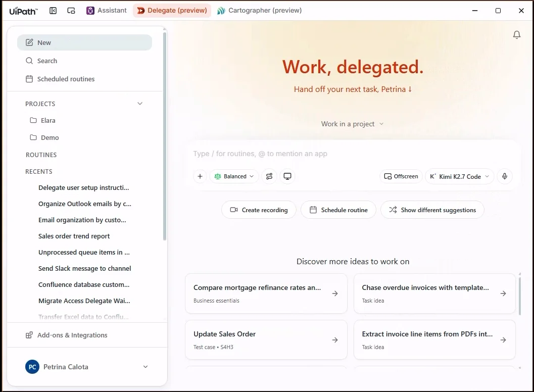Image resolution: width=534 pixels, height=392 pixels.
Task: Click the pop-out window icon beside the sidebar toggle
Action: pos(71,11)
